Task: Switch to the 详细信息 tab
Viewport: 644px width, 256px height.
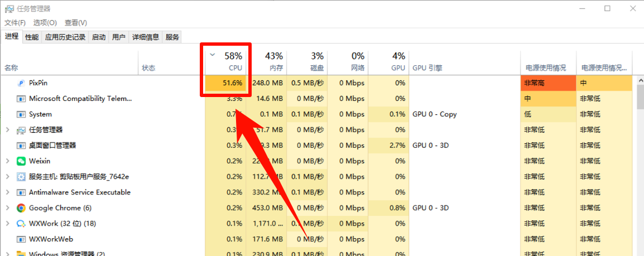Action: click(146, 37)
